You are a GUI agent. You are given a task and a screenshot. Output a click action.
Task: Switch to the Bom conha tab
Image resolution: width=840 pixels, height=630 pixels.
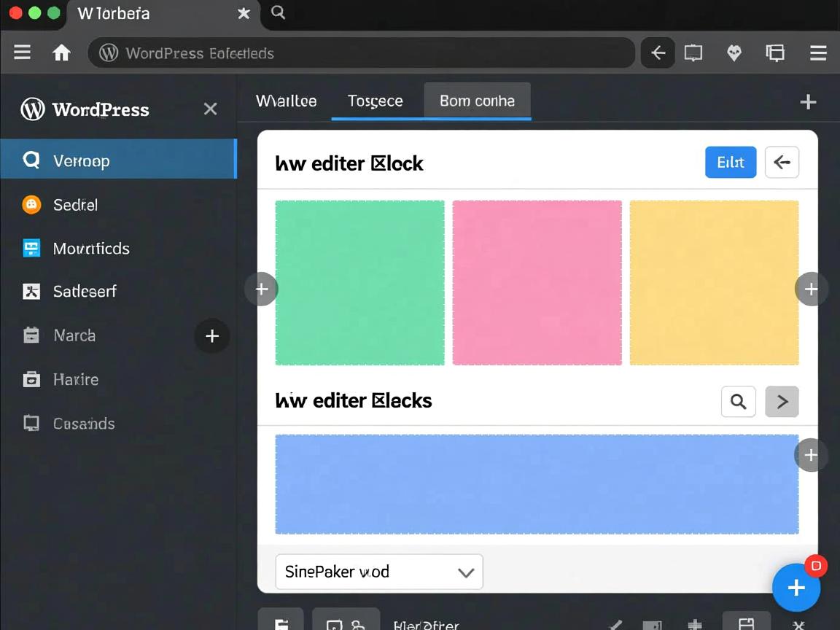[x=477, y=101]
